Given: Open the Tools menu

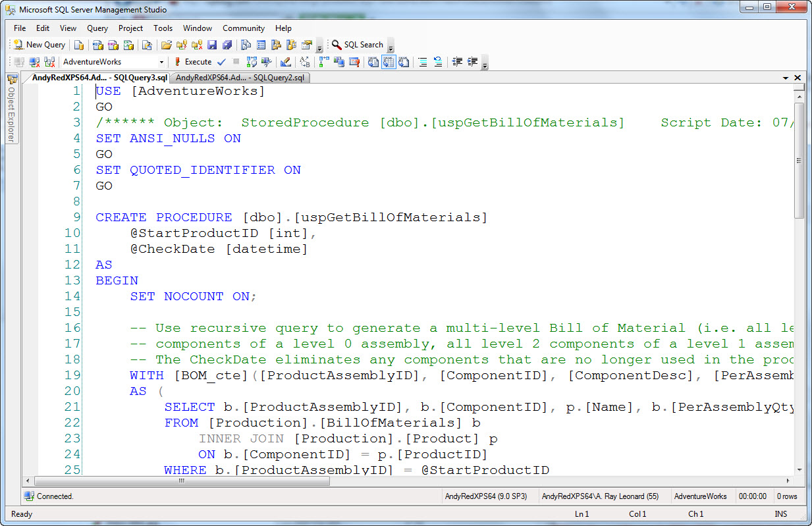Looking at the screenshot, I should 163,28.
